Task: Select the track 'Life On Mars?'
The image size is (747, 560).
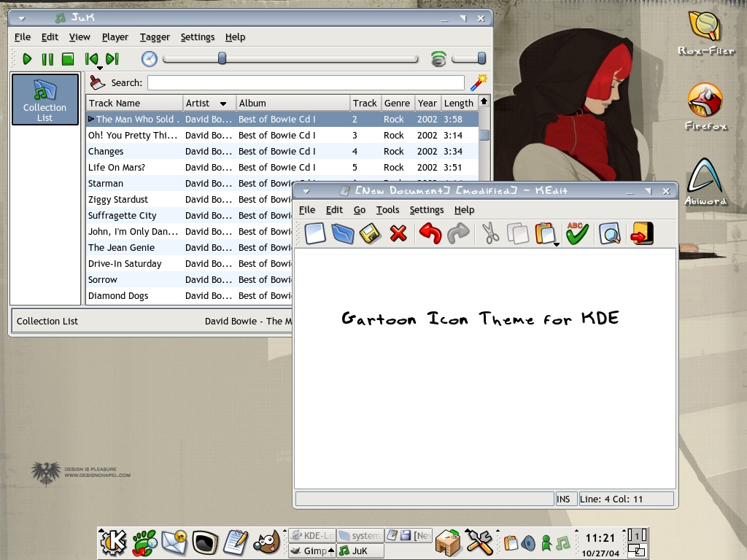Action: click(x=282, y=167)
